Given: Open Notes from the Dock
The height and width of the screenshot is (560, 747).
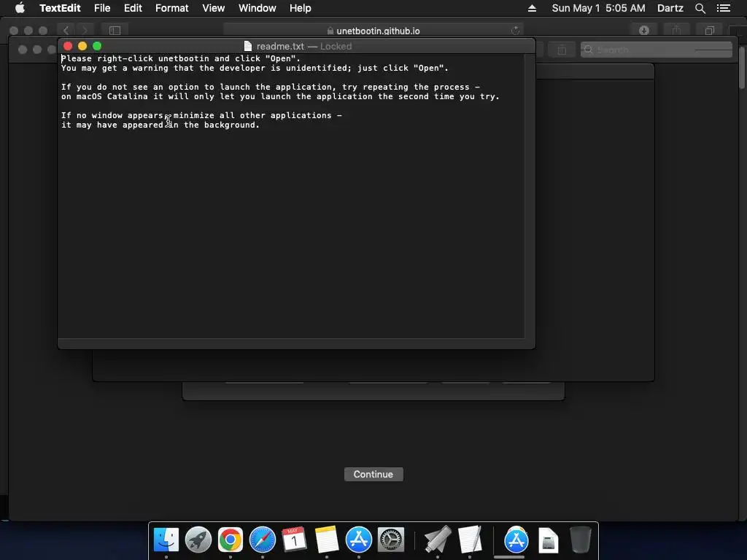Looking at the screenshot, I should (x=326, y=540).
